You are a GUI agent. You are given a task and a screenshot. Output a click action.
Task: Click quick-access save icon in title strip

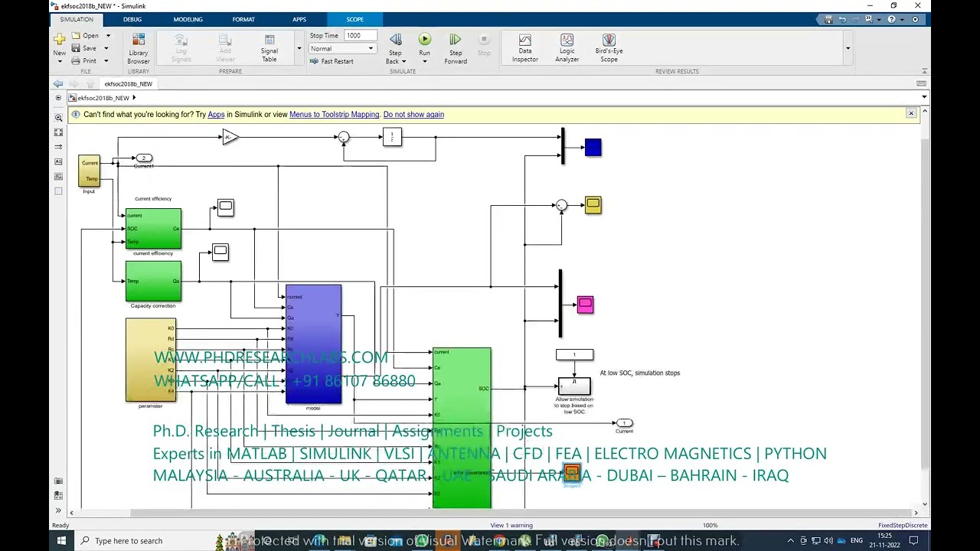tap(828, 19)
